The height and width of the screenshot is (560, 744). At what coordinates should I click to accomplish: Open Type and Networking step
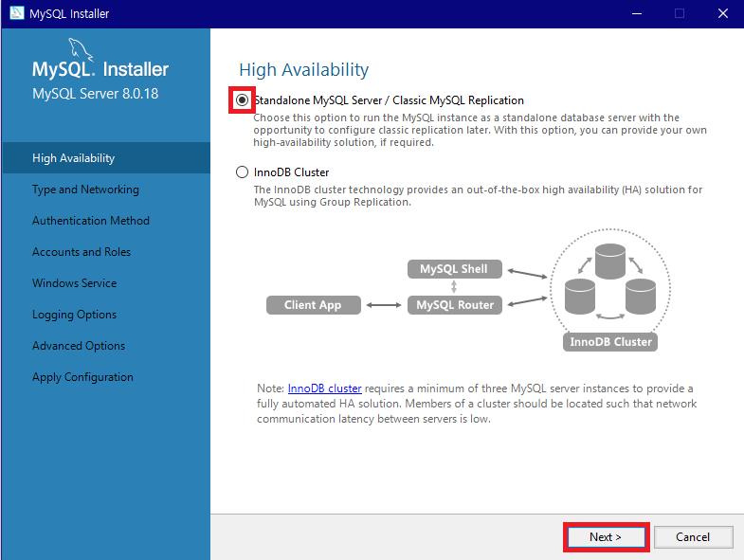(x=85, y=190)
